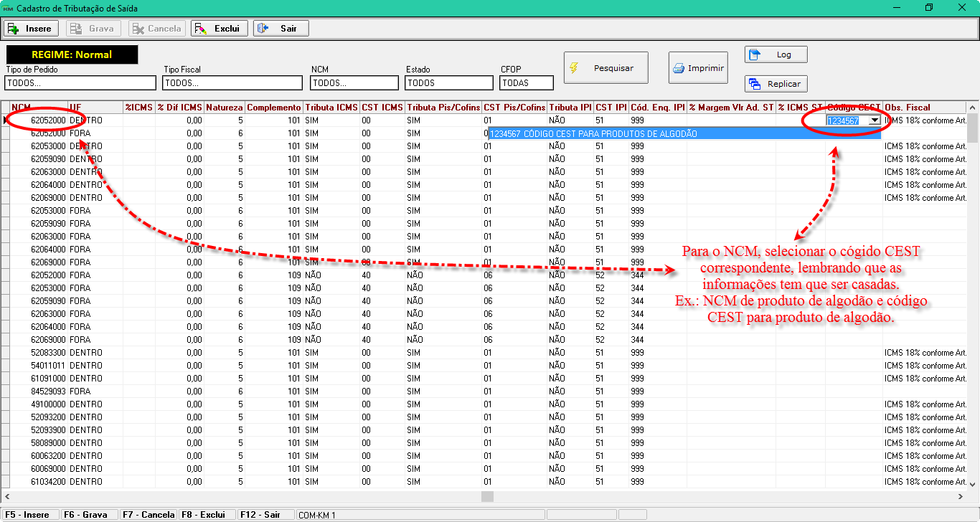980x522 pixels.
Task: Click the Replicar button
Action: click(776, 84)
